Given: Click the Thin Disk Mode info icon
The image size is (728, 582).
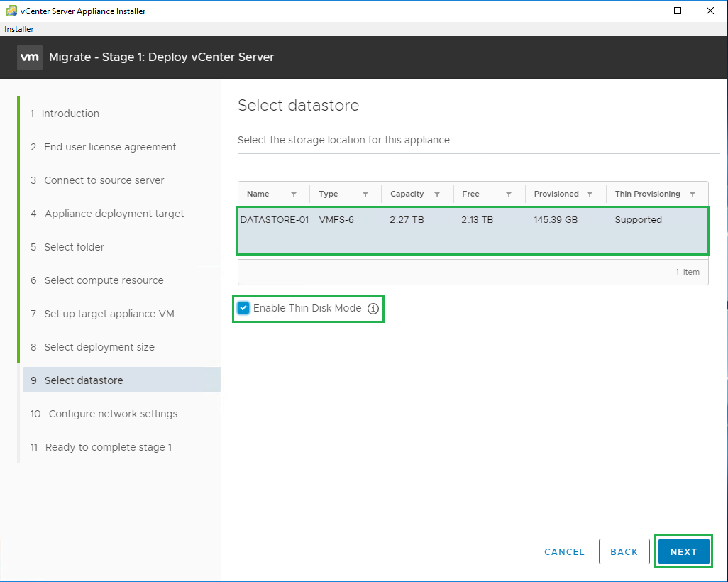Looking at the screenshot, I should (373, 309).
